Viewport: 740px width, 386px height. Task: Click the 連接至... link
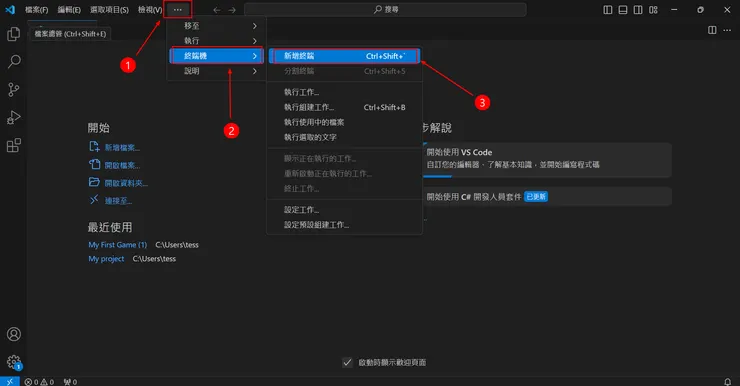(x=118, y=201)
